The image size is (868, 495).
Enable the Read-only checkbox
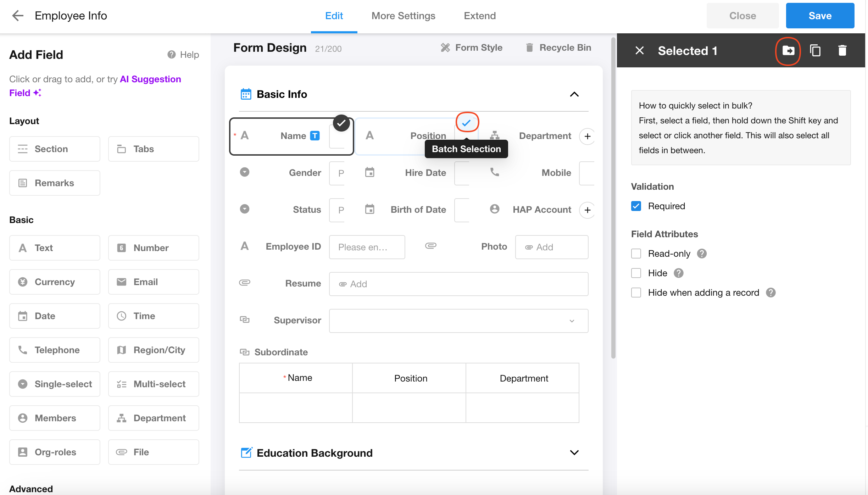pyautogui.click(x=636, y=254)
